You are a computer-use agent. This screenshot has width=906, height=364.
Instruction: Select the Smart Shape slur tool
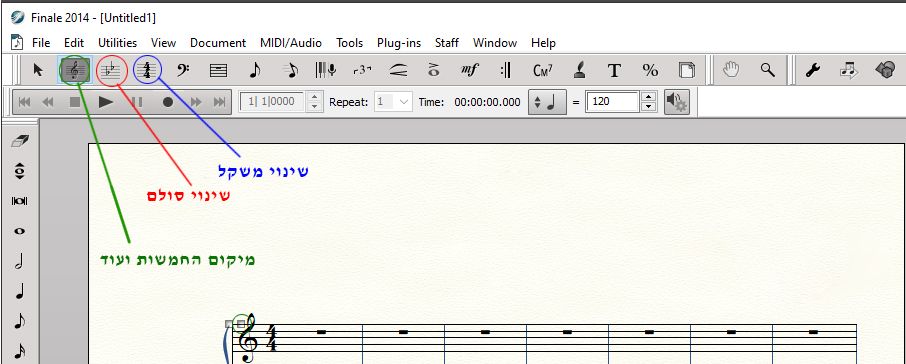399,70
